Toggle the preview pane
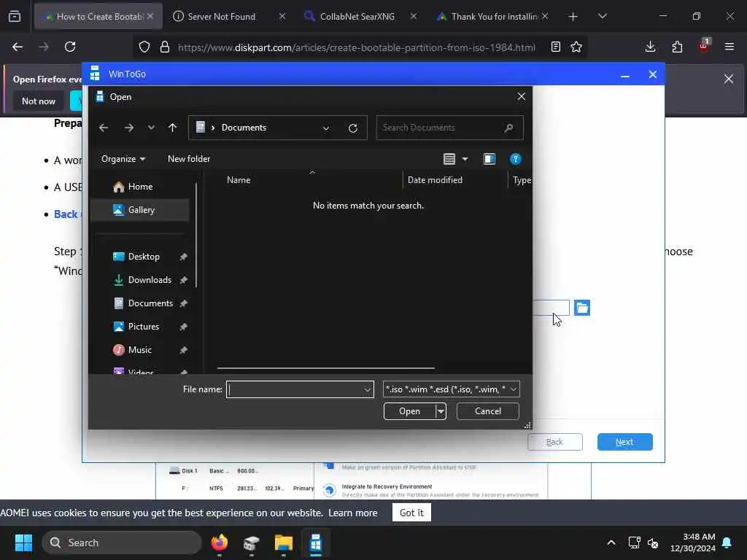747x560 pixels. (489, 159)
